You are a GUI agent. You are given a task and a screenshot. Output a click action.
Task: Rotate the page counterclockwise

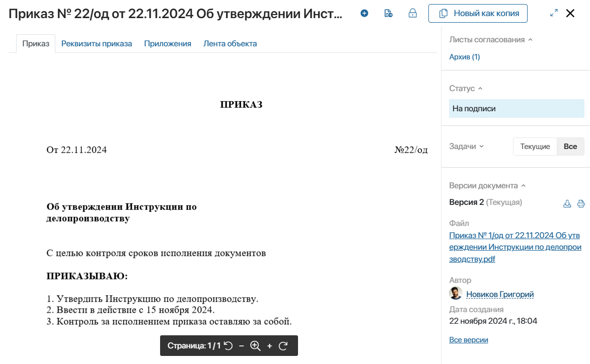[x=229, y=345]
